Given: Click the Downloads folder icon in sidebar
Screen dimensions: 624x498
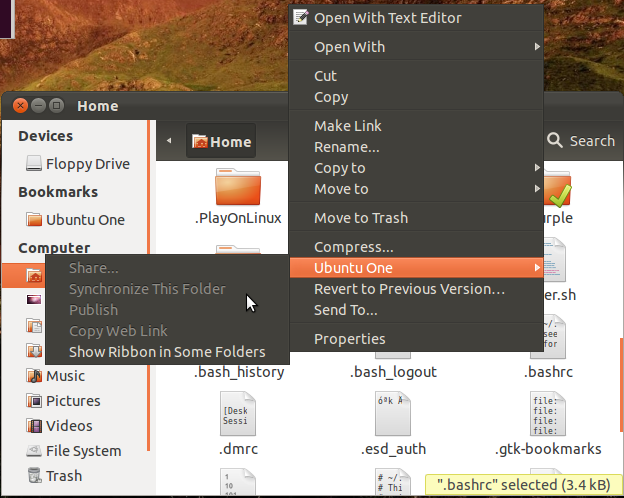Looking at the screenshot, I should 34,351.
